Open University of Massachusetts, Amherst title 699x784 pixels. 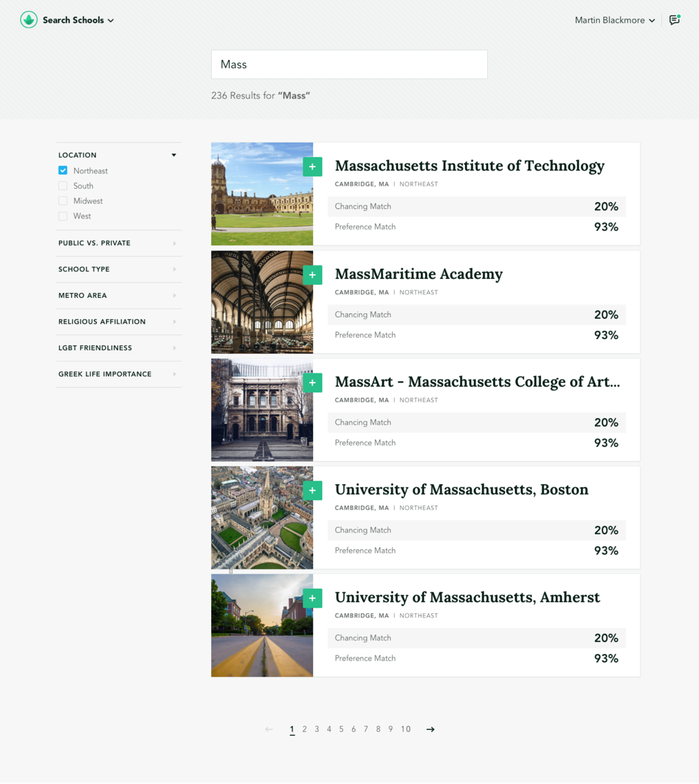pos(467,597)
